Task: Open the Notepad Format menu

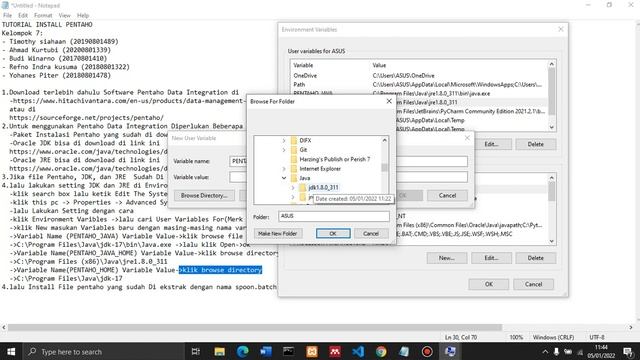Action: coord(43,15)
